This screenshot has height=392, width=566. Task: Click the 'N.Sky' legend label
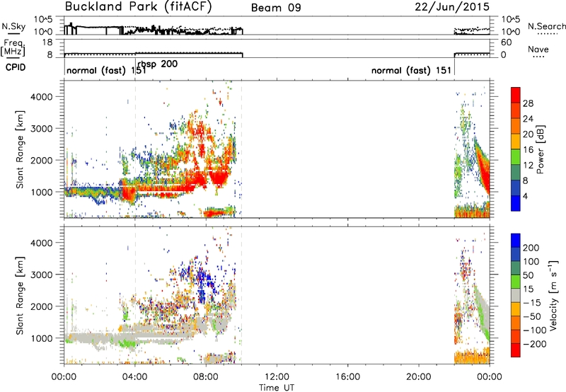click(13, 26)
